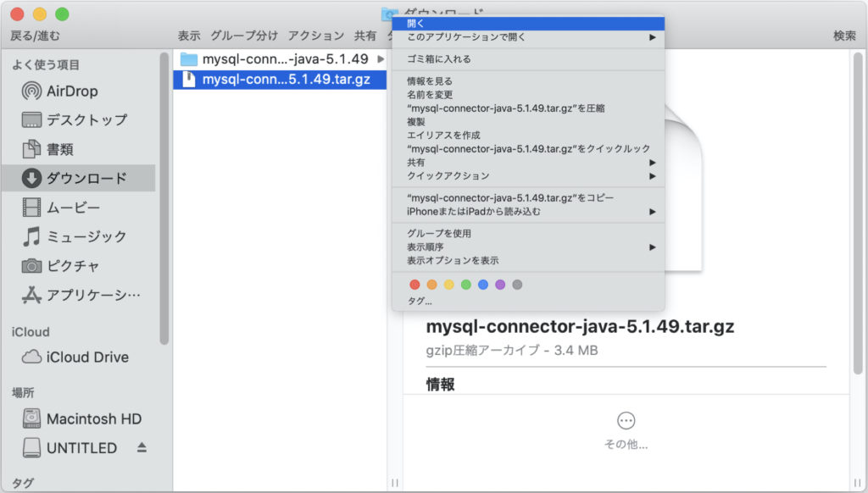Select ゴミ箱に入れる menu entry
This screenshot has height=493, width=868.
(528, 59)
